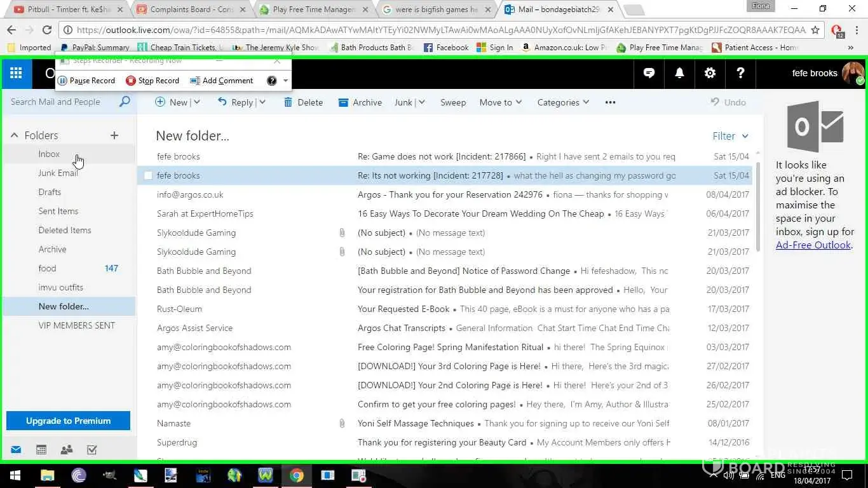Open the Tasks checkmark icon

pyautogui.click(x=92, y=450)
